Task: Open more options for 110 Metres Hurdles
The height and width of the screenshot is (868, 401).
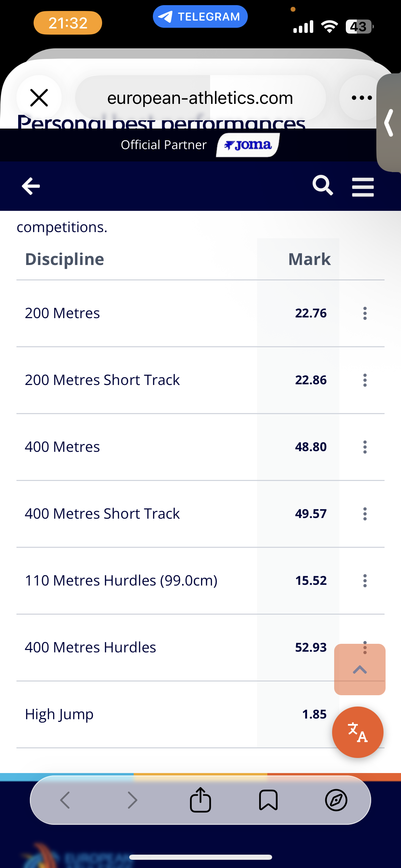Action: click(x=365, y=581)
